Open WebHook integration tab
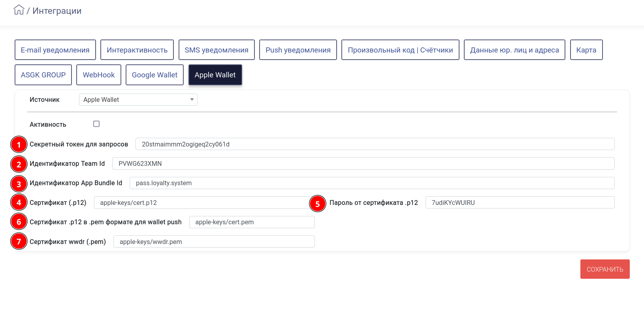 [x=99, y=75]
